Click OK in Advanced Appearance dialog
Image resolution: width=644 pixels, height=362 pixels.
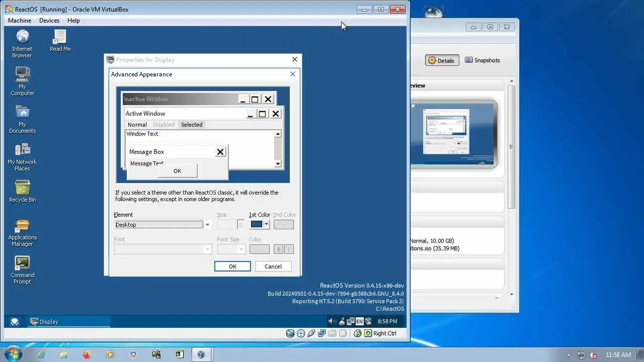click(x=232, y=266)
